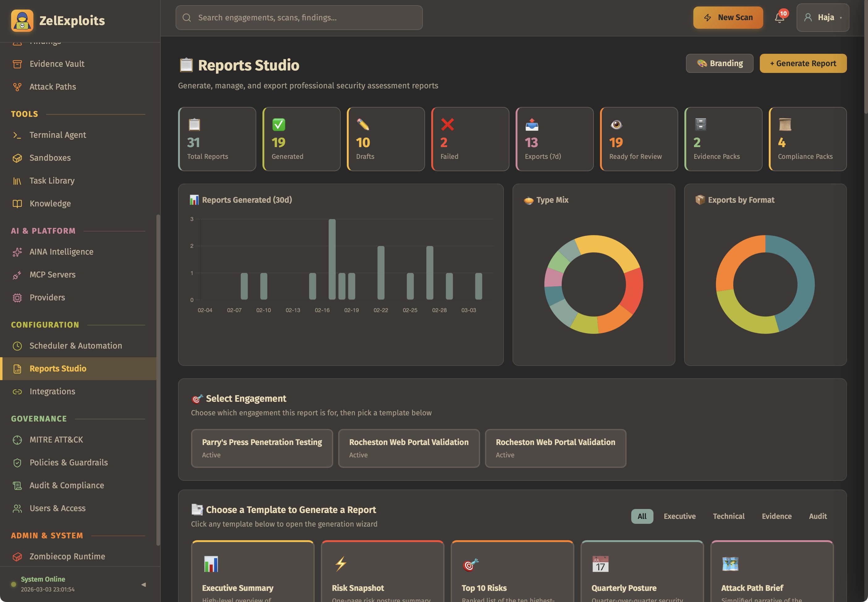Open MCP Servers settings
This screenshot has width=868, height=602.
(x=52, y=274)
